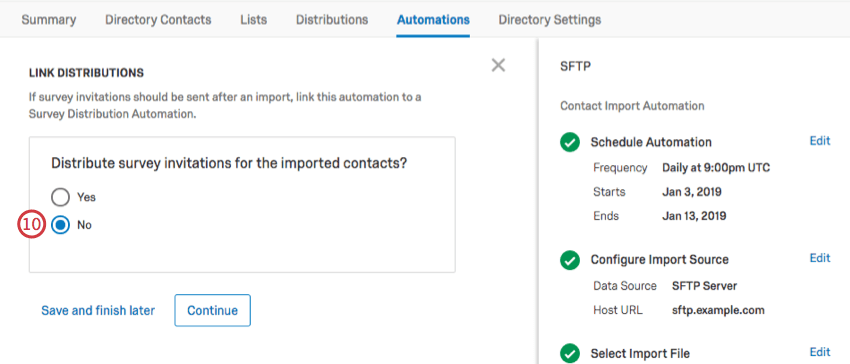
Task: Edit the Select Import File step
Action: tap(820, 352)
